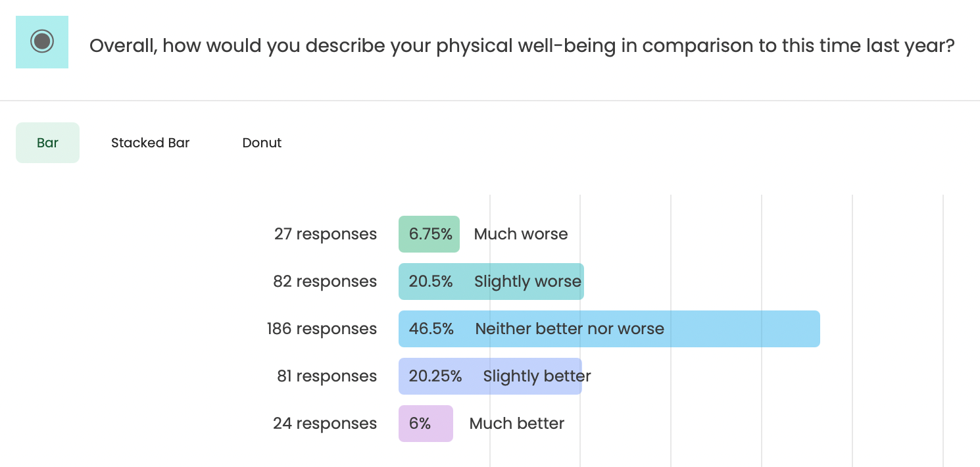Image resolution: width=980 pixels, height=467 pixels.
Task: Click the 24 responses count
Action: coord(325,424)
